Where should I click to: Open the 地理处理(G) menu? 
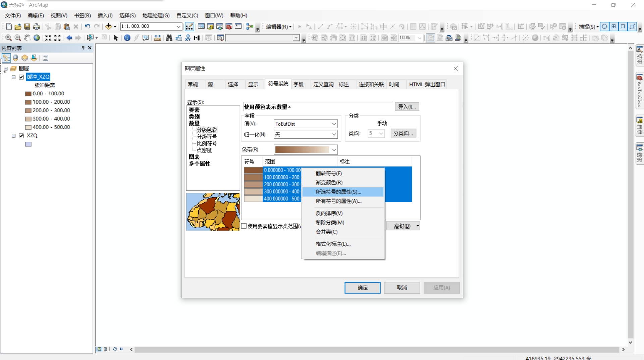[x=156, y=15]
